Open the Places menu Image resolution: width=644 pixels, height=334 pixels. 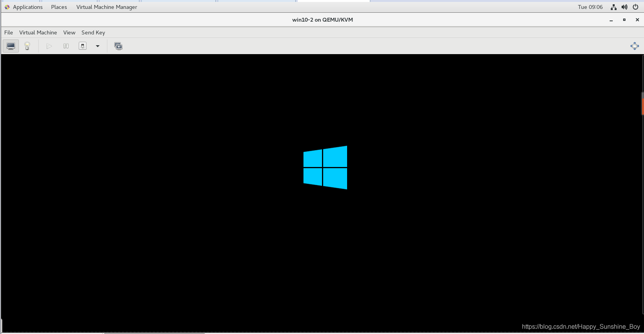(x=59, y=7)
